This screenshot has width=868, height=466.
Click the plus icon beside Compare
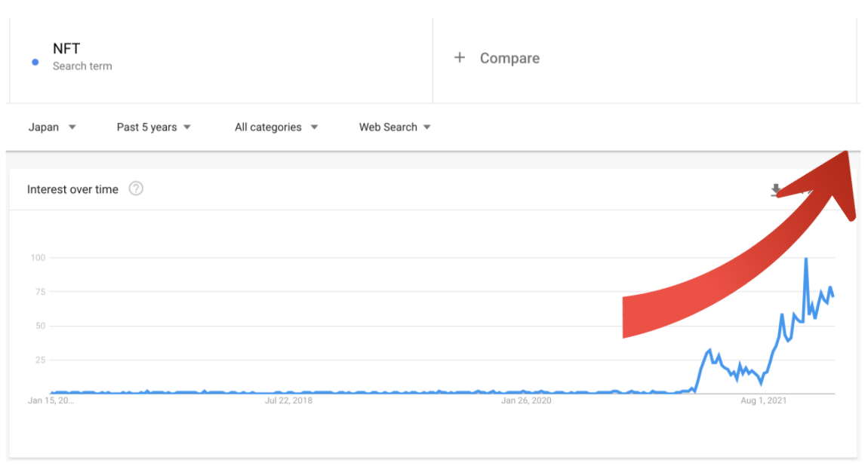[x=459, y=58]
